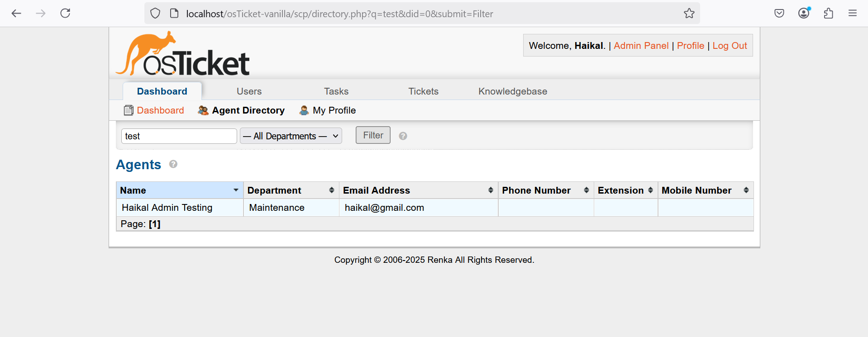Switch to the Tickets tab
868x337 pixels.
click(x=423, y=91)
